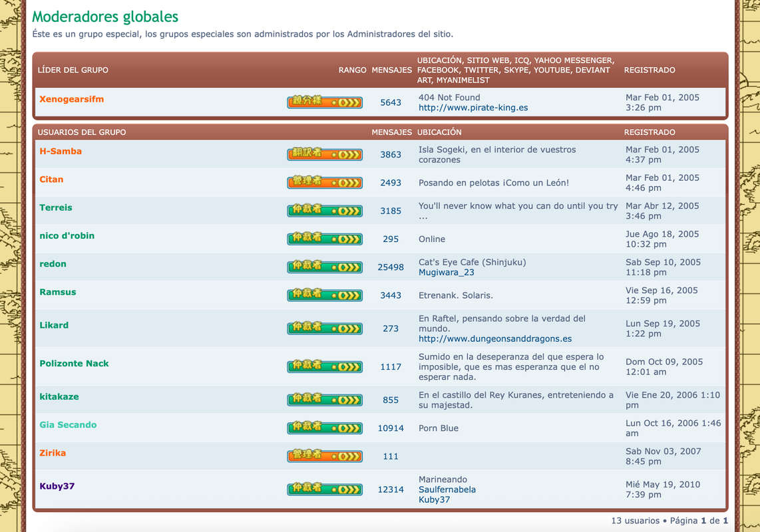Open the Kuby37 link under Saulfernabela
This screenshot has height=532, width=760.
pyautogui.click(x=435, y=499)
